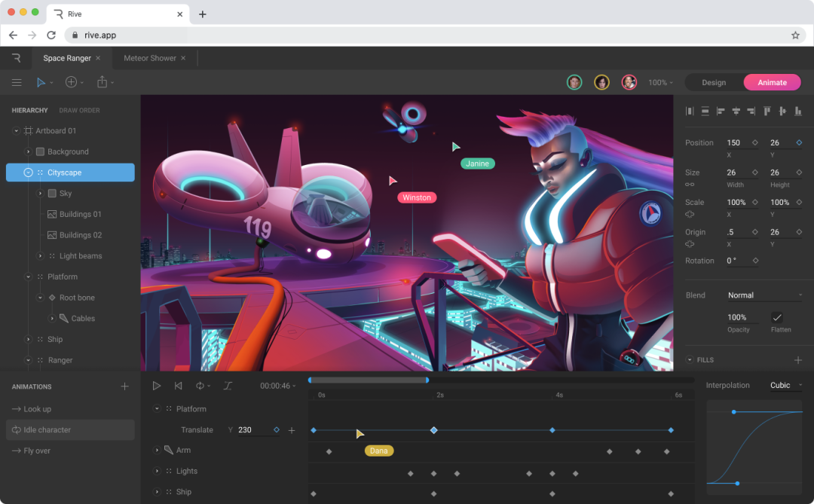Viewport: 814px width, 504px height.
Task: Add a new fill in FILLS section
Action: click(798, 360)
